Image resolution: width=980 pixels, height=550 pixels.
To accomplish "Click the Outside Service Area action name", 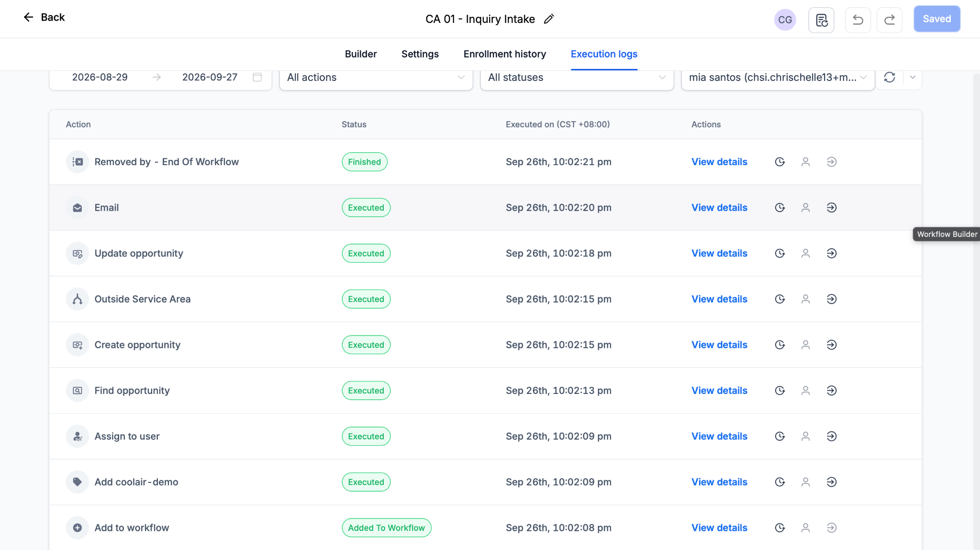I will pos(142,299).
